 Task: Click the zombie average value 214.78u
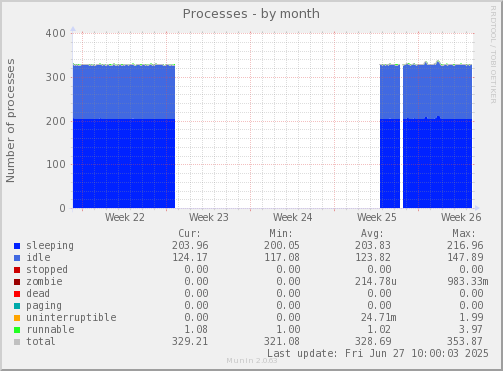(376, 281)
